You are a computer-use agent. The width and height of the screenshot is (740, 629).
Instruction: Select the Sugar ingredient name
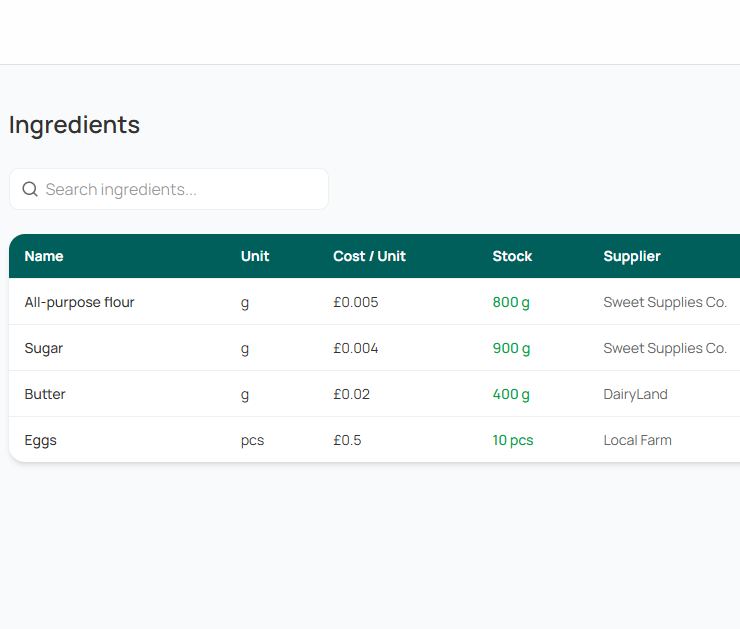click(x=44, y=348)
